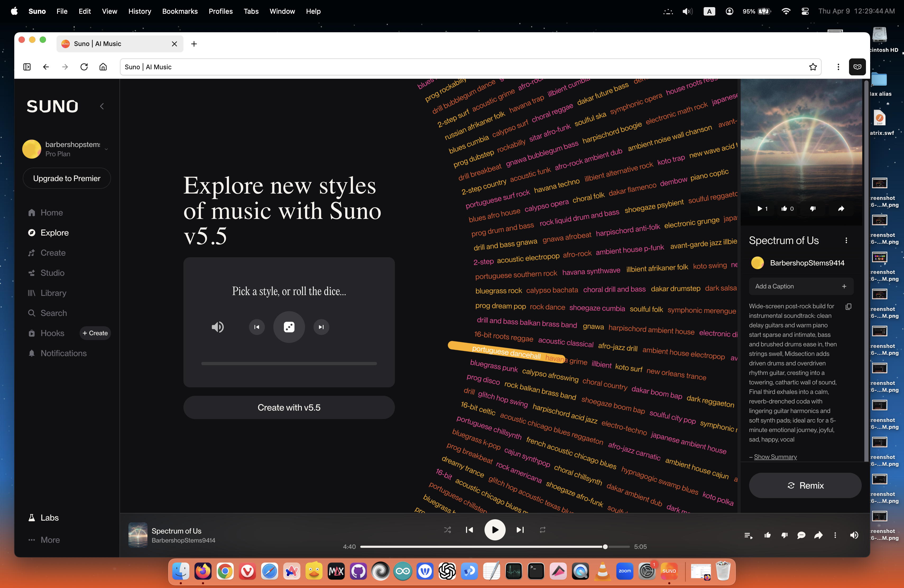This screenshot has height=588, width=904.
Task: Share the song from the cover art overlay
Action: coord(841,209)
